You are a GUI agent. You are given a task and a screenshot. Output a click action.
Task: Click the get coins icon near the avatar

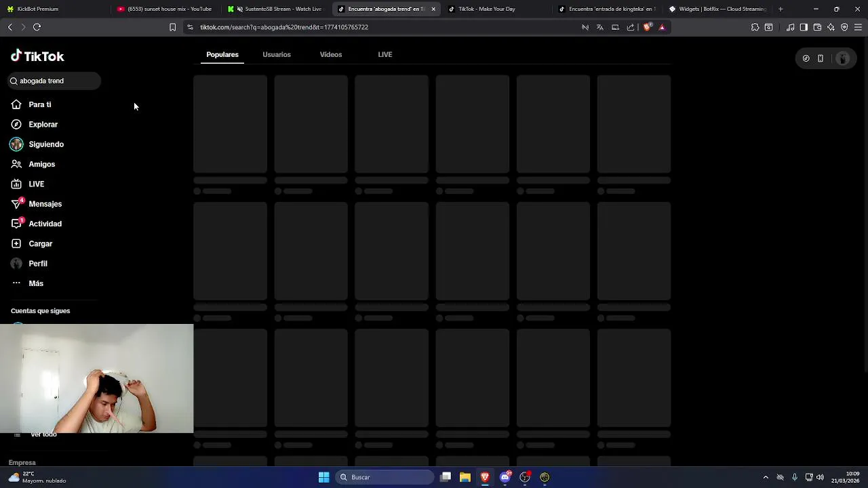(x=806, y=58)
